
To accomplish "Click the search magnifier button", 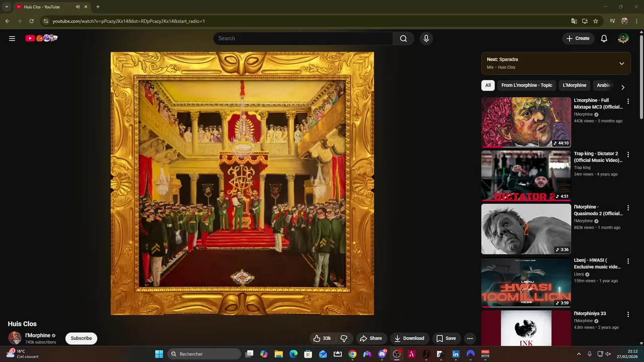I will pyautogui.click(x=404, y=38).
